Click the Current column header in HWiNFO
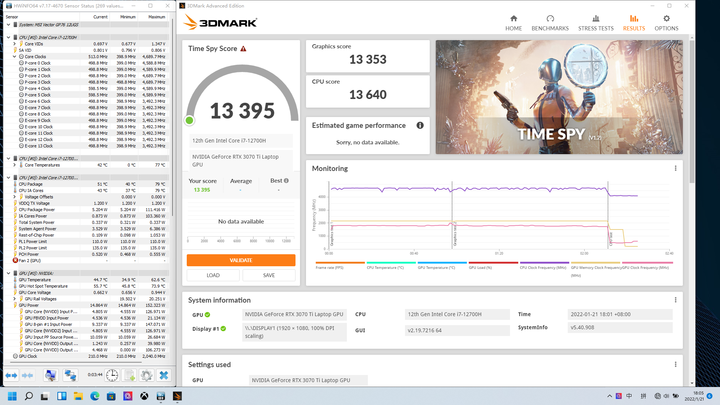Viewport: 720px width, 405px height. click(x=101, y=17)
